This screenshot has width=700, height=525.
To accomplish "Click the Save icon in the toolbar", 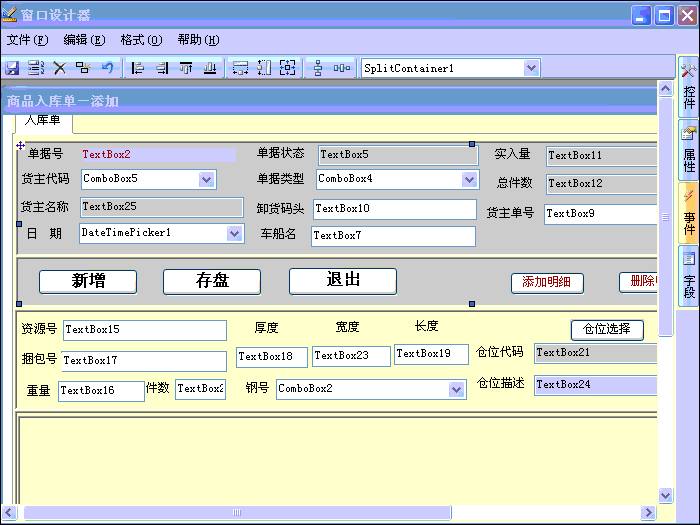I will pyautogui.click(x=13, y=68).
